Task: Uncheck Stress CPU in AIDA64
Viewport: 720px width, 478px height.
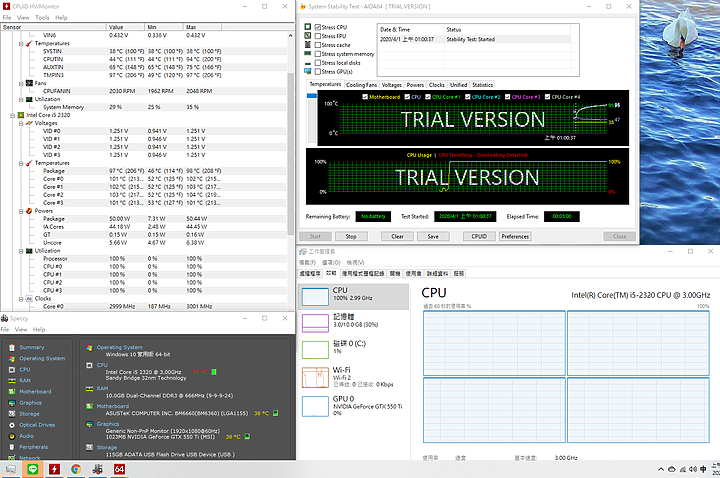Action: 318,27
